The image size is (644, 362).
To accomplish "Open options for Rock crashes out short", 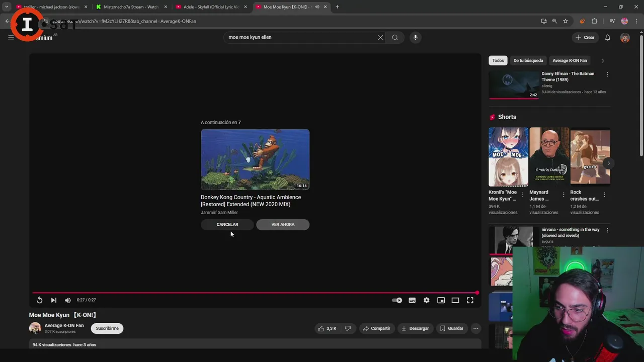I will point(604,195).
